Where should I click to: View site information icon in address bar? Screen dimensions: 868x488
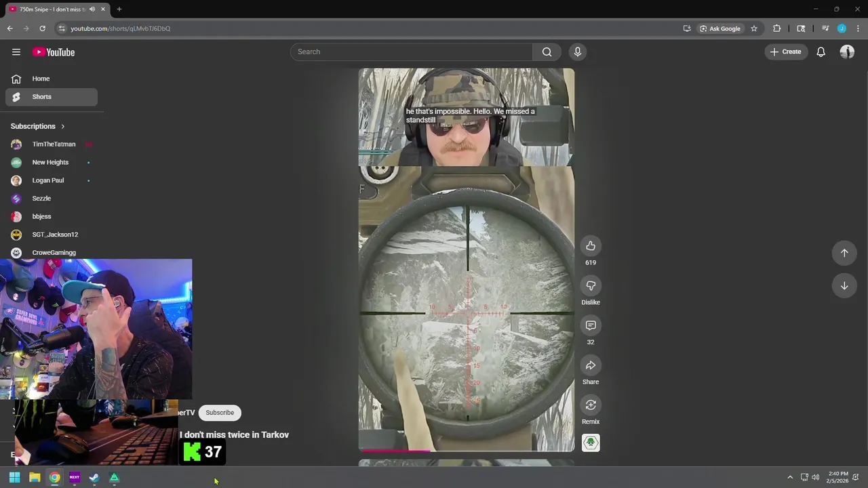click(62, 28)
